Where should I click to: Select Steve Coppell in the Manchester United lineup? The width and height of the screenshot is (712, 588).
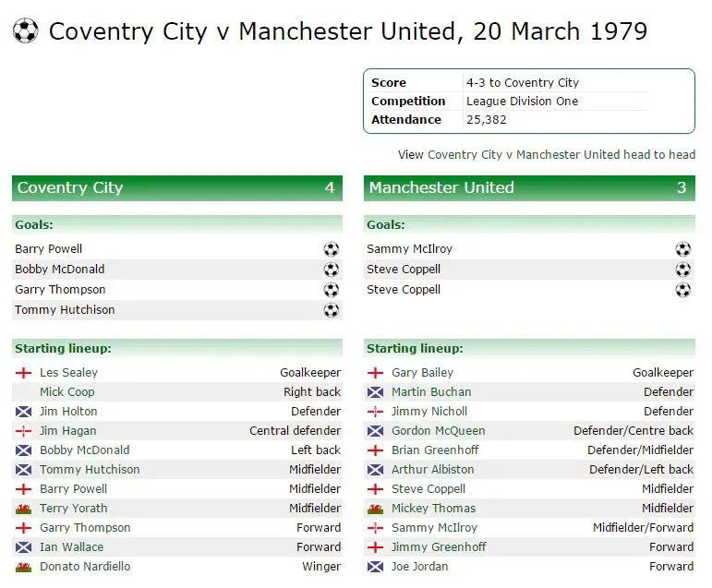(x=428, y=489)
